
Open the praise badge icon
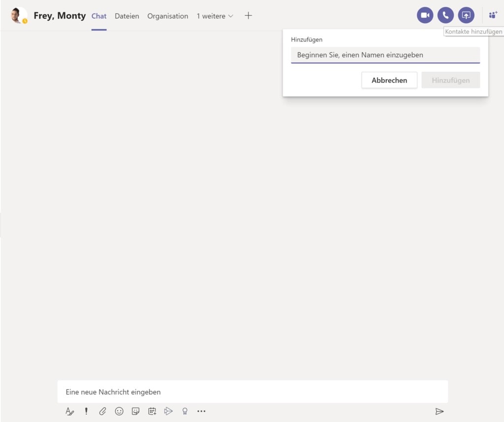[185, 411]
